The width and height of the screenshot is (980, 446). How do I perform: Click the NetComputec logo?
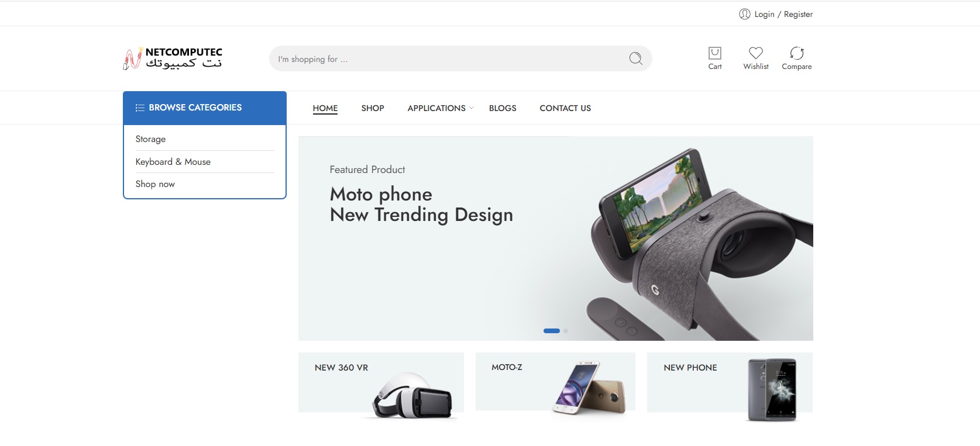coord(173,58)
